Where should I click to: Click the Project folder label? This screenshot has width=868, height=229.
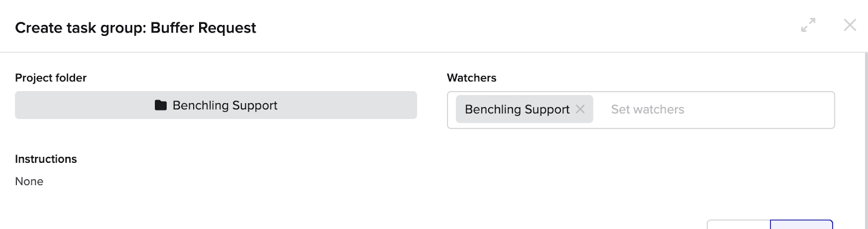[50, 78]
